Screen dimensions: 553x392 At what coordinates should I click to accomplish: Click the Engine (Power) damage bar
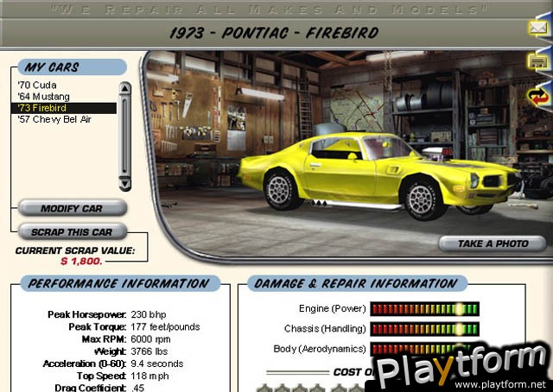tap(424, 309)
